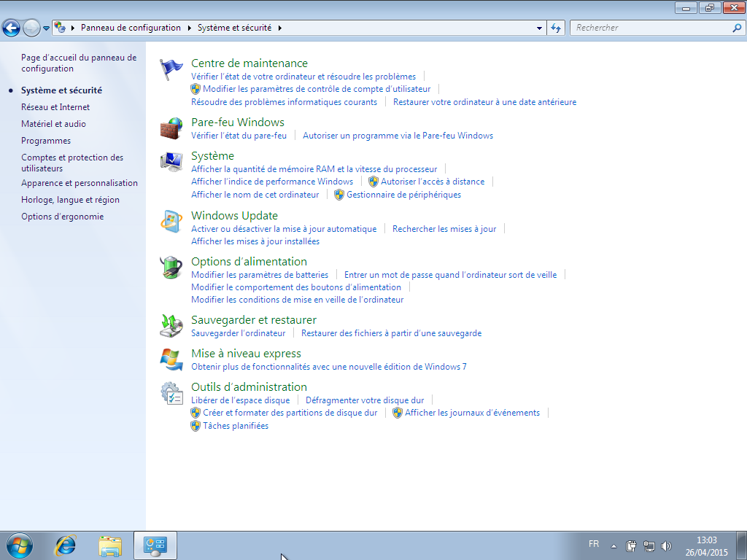Select Horloge, langue et région
Viewport: 747px width, 560px height.
coord(70,200)
